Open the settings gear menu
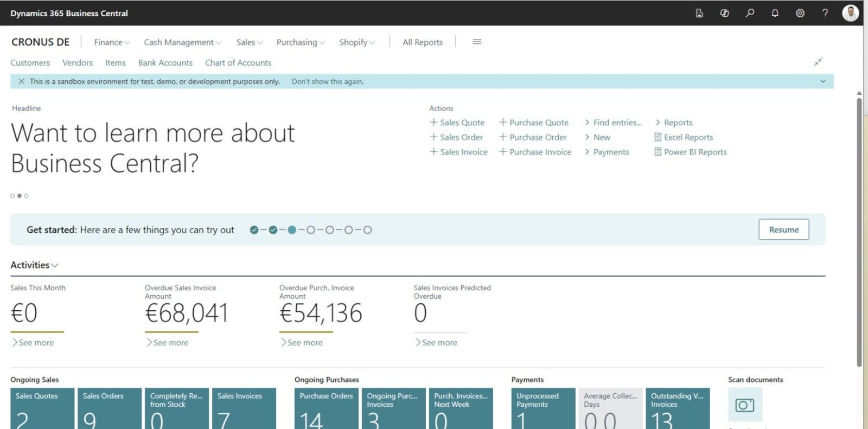 click(x=800, y=13)
